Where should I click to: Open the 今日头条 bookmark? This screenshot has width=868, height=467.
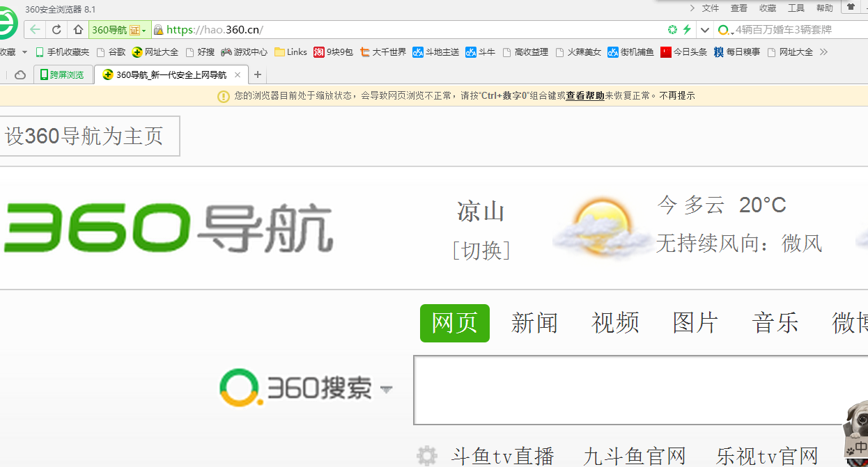[683, 52]
